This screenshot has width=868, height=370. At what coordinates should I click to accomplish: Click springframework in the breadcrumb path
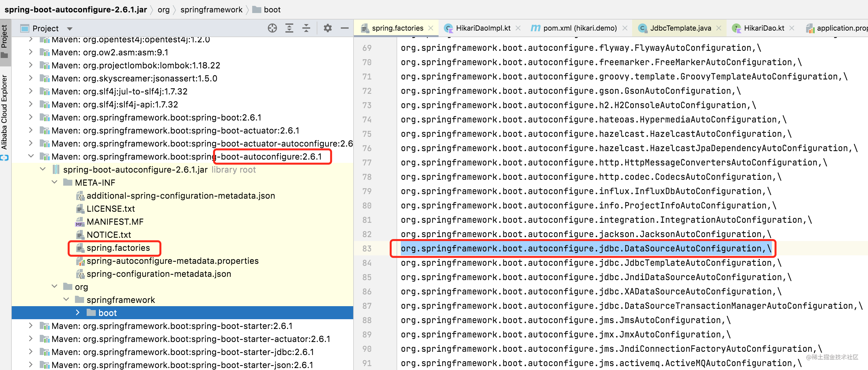coord(211,9)
